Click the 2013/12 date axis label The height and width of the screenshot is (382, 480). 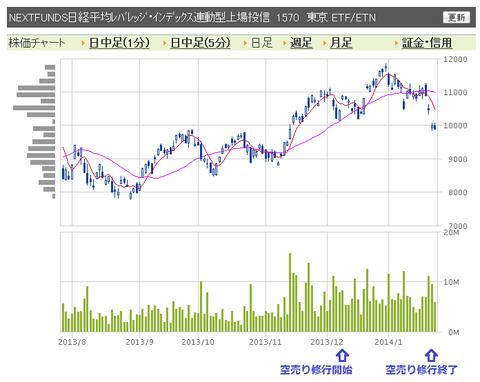(327, 342)
